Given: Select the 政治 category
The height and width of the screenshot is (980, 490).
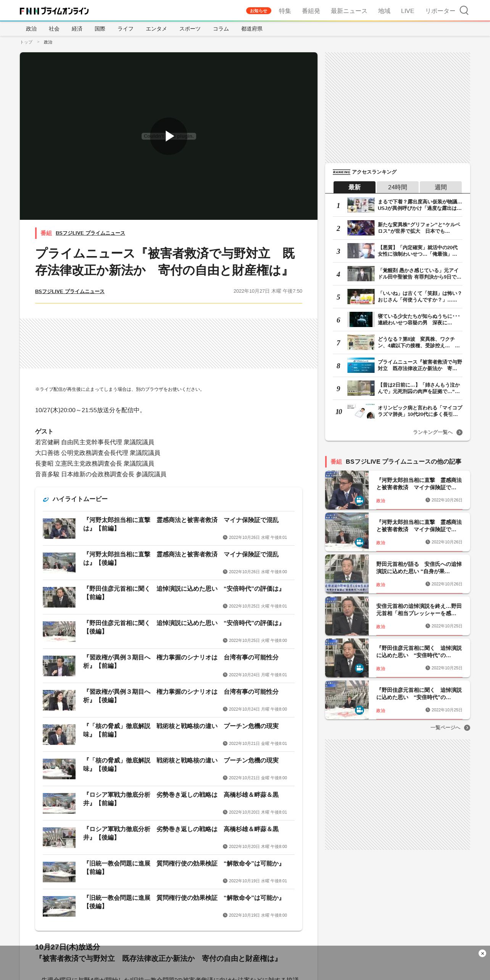Looking at the screenshot, I should click(x=31, y=29).
